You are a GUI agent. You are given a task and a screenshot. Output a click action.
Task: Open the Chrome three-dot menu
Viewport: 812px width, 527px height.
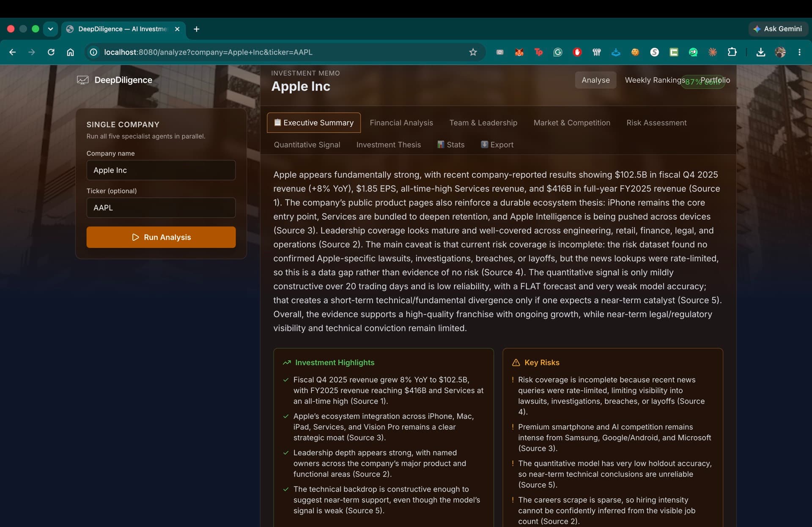(x=799, y=52)
